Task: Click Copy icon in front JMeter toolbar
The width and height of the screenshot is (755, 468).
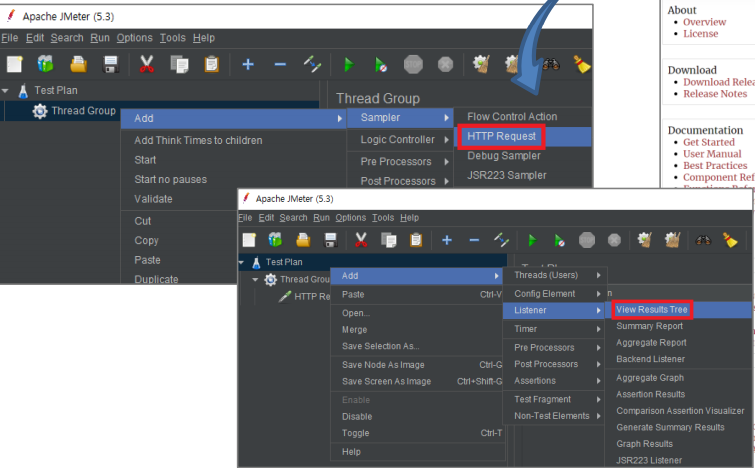Action: tap(389, 240)
